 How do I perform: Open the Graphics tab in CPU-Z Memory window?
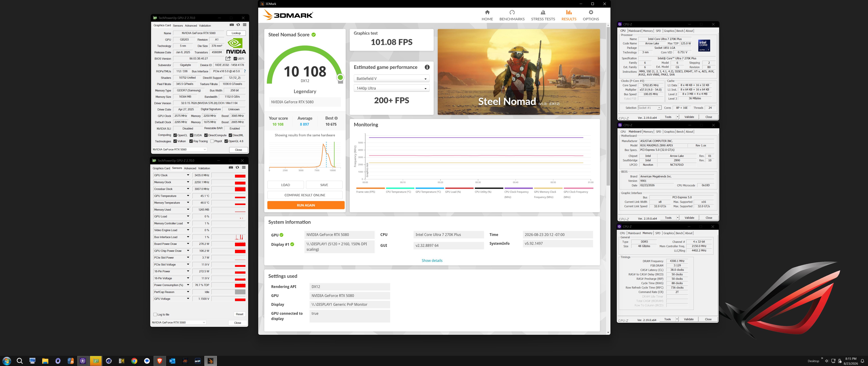[x=668, y=233]
